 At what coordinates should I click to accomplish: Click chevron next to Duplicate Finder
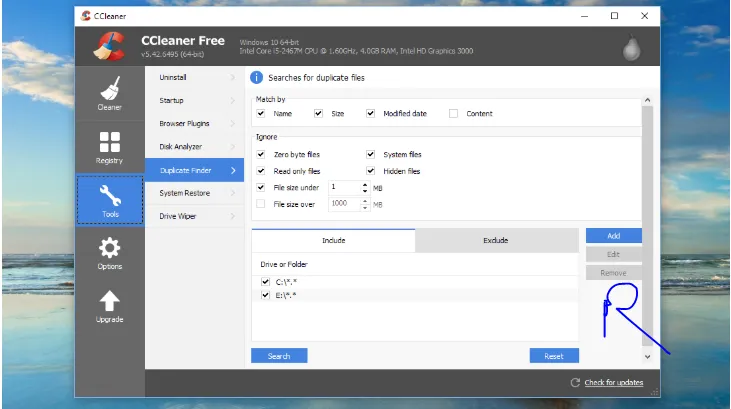(x=234, y=170)
